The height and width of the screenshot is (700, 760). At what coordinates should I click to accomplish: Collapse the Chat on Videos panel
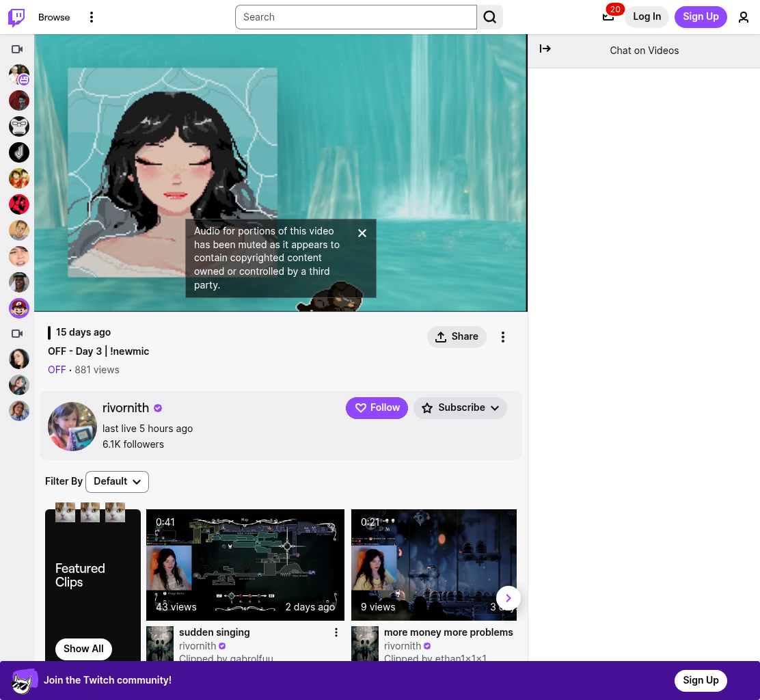coord(545,49)
